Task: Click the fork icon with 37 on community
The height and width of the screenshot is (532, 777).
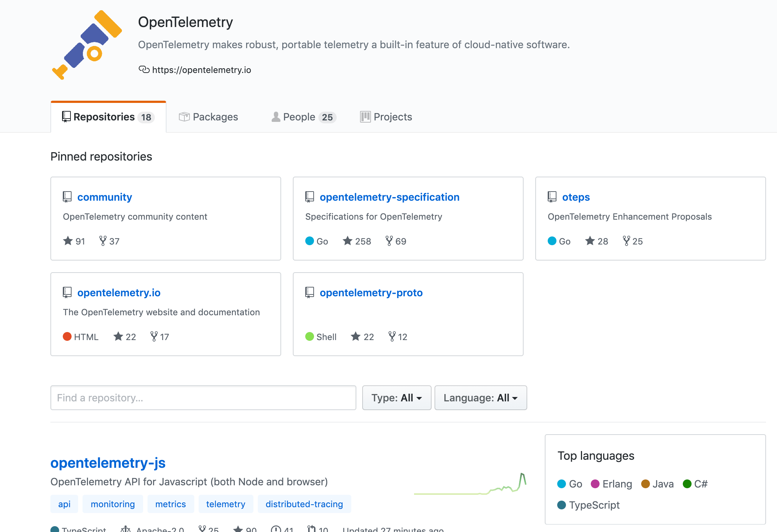Action: 103,241
